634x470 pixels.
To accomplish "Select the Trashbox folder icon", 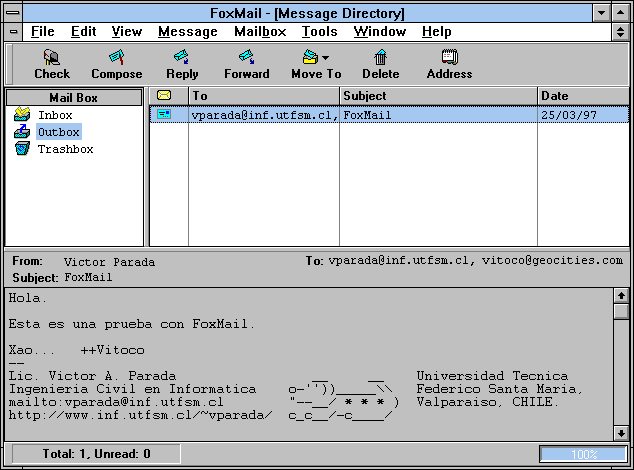I will (x=22, y=148).
